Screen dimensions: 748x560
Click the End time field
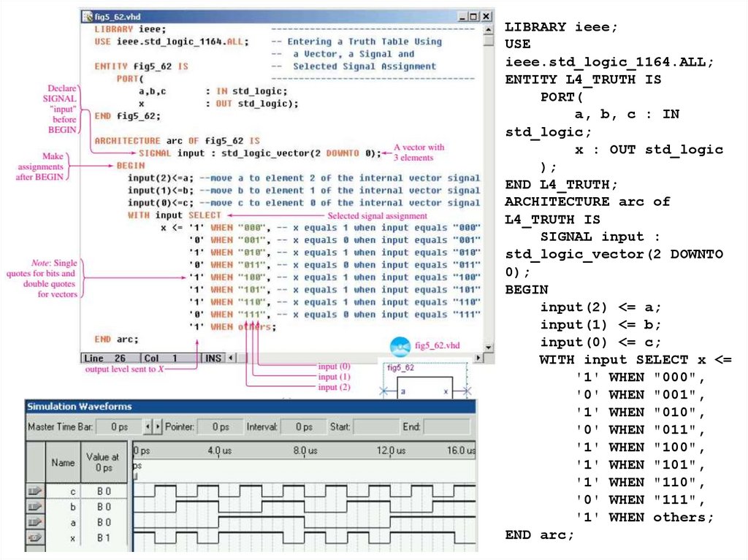pos(446,426)
